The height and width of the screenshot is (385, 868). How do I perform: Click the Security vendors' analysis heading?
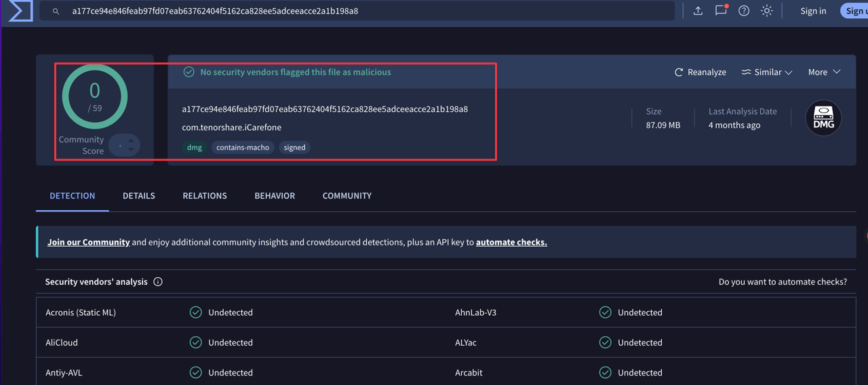point(96,282)
